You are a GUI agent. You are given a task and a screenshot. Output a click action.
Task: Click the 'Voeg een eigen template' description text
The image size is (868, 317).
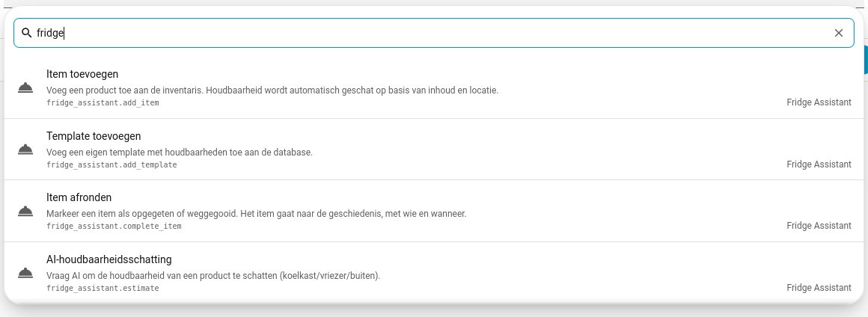pyautogui.click(x=180, y=152)
